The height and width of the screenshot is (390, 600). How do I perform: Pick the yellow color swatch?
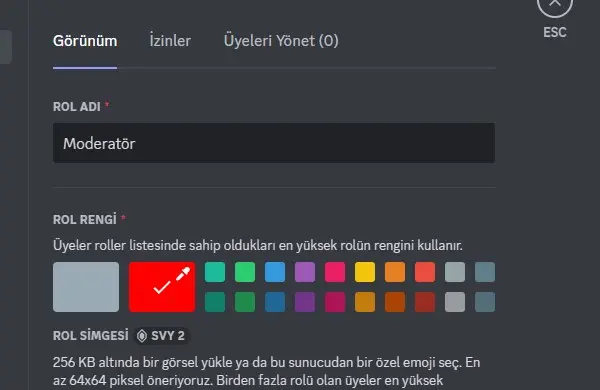coord(365,272)
